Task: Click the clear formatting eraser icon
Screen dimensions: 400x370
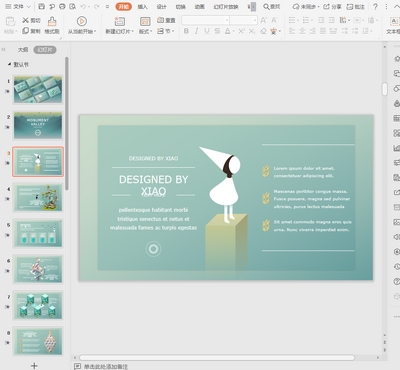Action: [263, 31]
